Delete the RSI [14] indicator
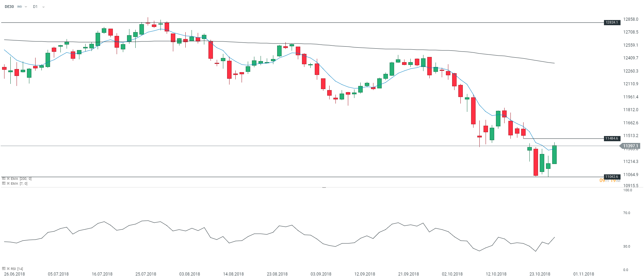644x280 pixels. click(x=8, y=268)
